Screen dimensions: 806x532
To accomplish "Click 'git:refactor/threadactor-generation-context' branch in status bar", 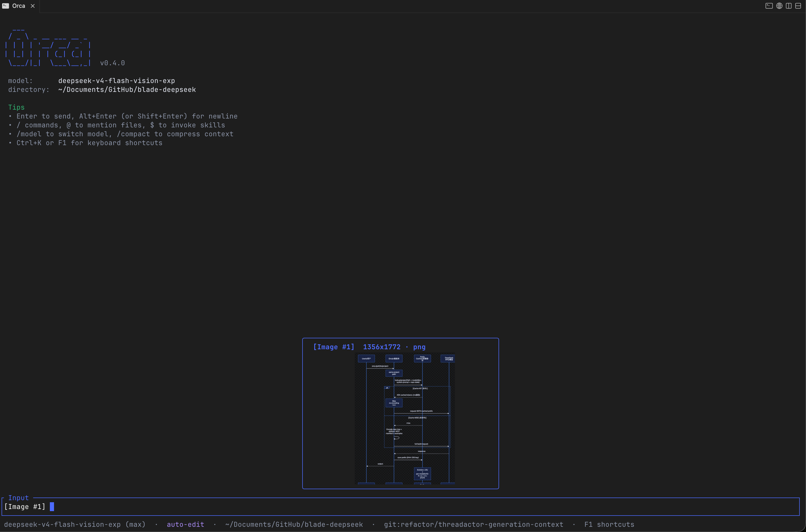I will point(473,524).
